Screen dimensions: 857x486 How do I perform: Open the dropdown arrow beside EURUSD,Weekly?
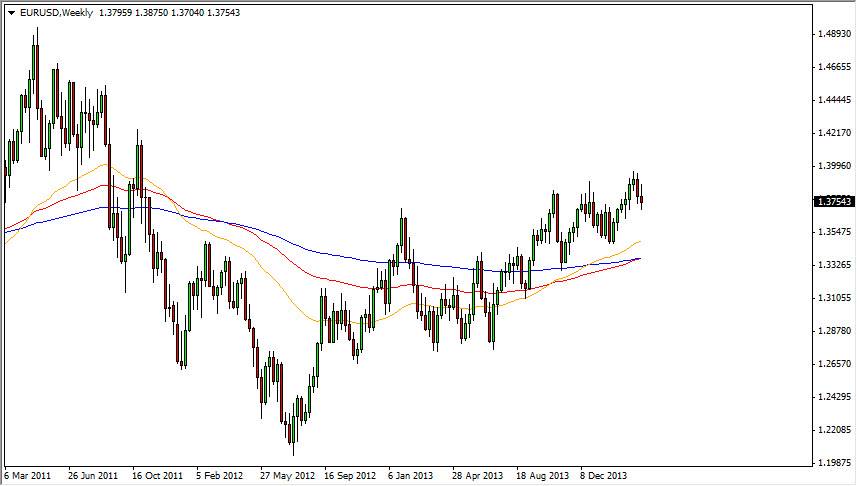tap(11, 13)
